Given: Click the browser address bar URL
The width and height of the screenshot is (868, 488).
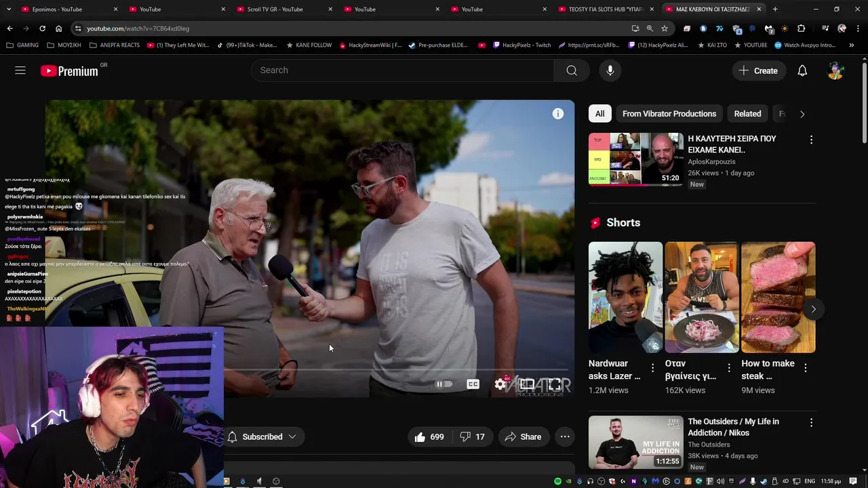Looking at the screenshot, I should [x=138, y=28].
